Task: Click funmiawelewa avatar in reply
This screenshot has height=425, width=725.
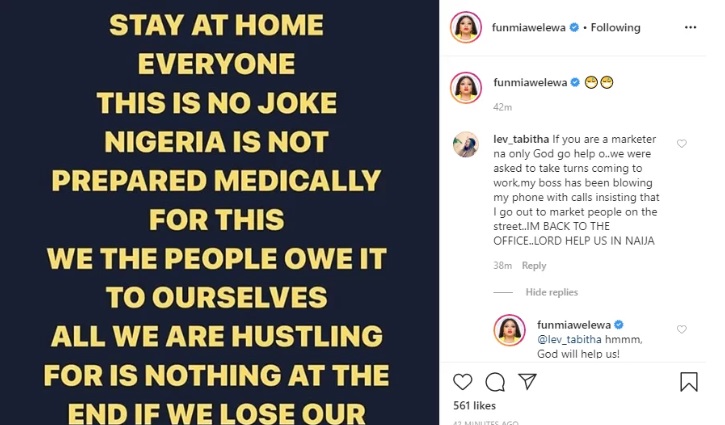Action: click(511, 330)
